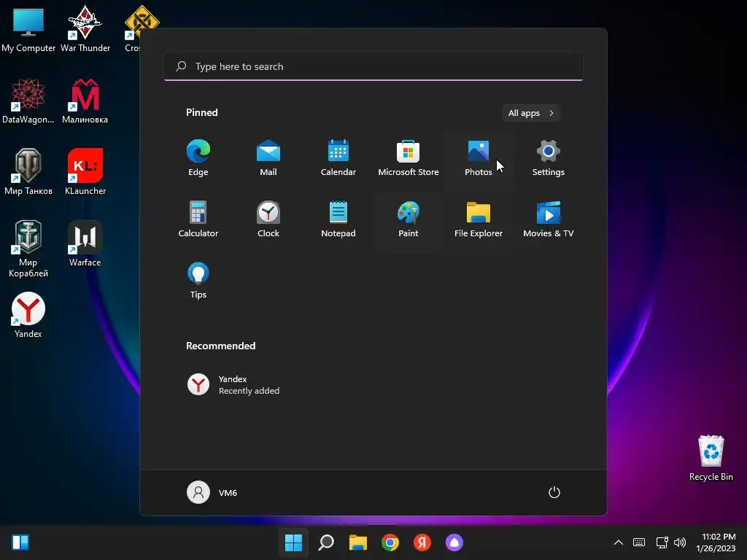Open network status tray icon
Viewport: 747px width, 560px height.
click(662, 542)
